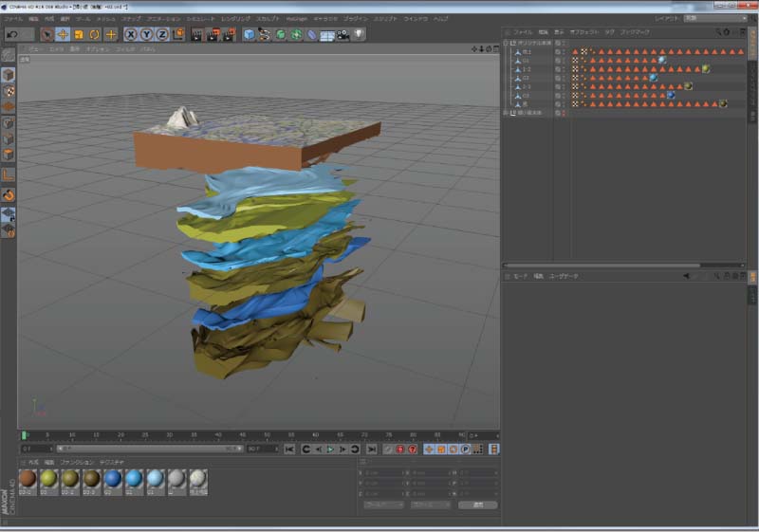759x532 pixels.
Task: Enable Polygons mode in left sidebar
Action: pyautogui.click(x=9, y=155)
